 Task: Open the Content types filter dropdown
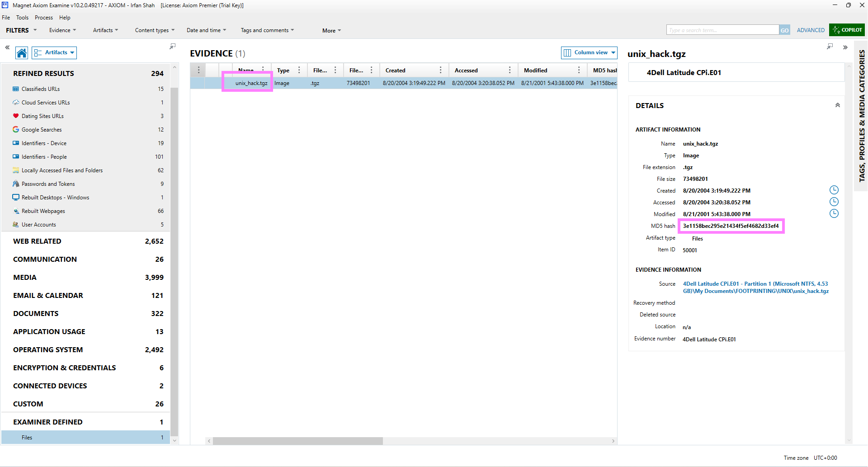155,30
